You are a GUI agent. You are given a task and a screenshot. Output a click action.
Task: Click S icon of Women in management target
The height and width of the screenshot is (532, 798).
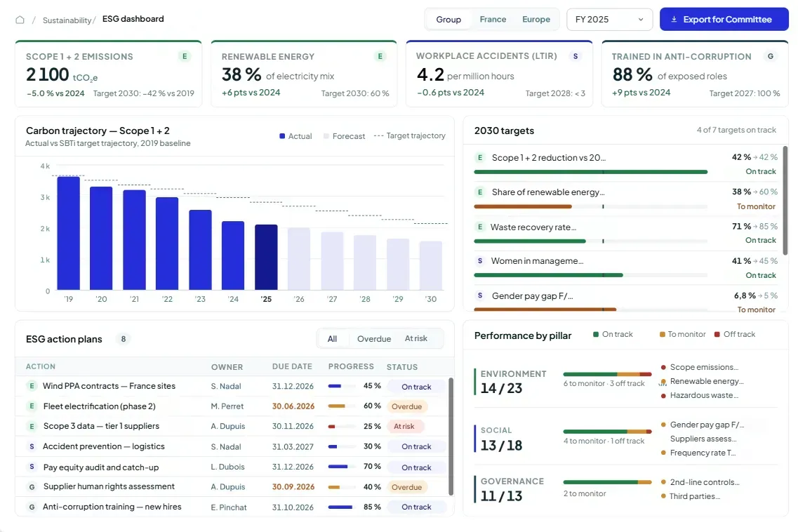[x=479, y=260]
